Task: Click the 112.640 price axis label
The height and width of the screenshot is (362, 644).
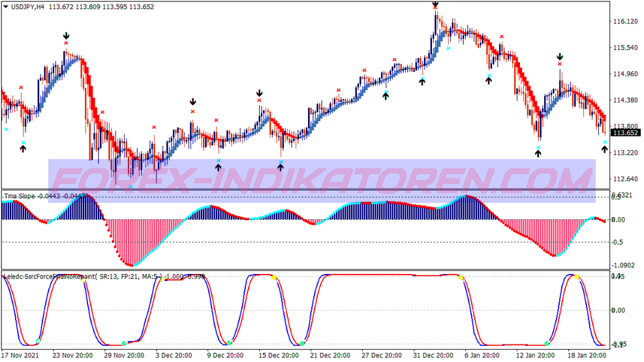Action: tap(625, 179)
